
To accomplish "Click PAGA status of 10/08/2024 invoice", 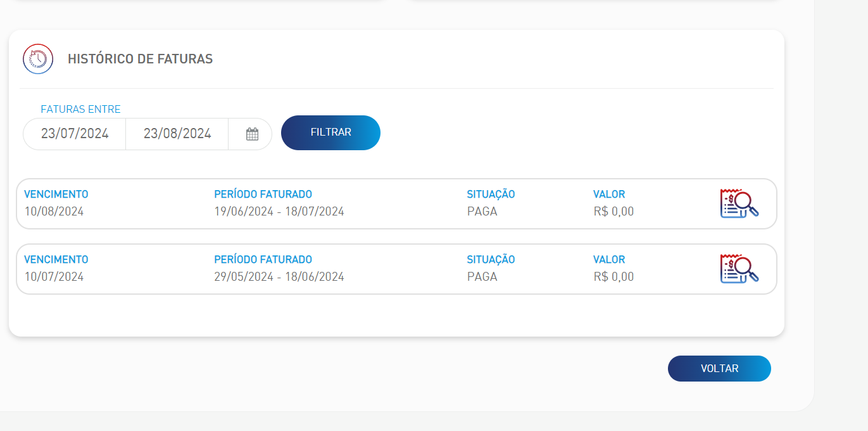I will 482,212.
